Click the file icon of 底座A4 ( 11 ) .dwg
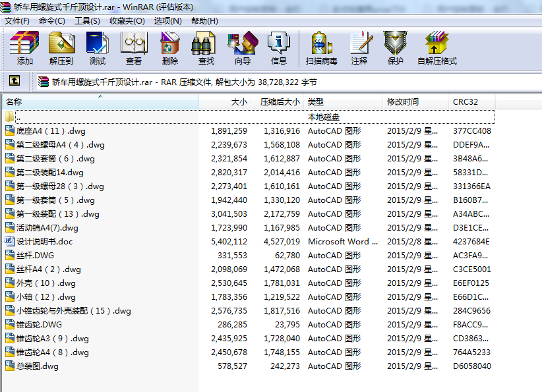The width and height of the screenshot is (542, 392). coord(10,130)
